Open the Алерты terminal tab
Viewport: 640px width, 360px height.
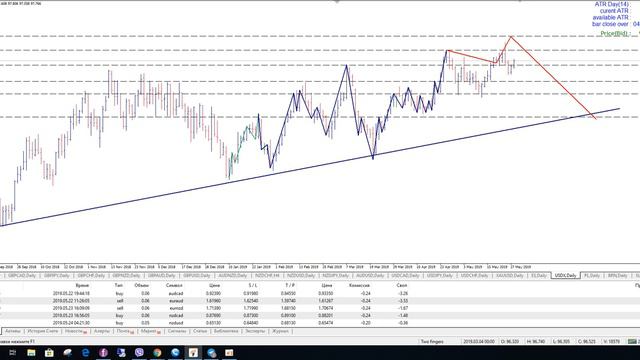tap(102, 331)
